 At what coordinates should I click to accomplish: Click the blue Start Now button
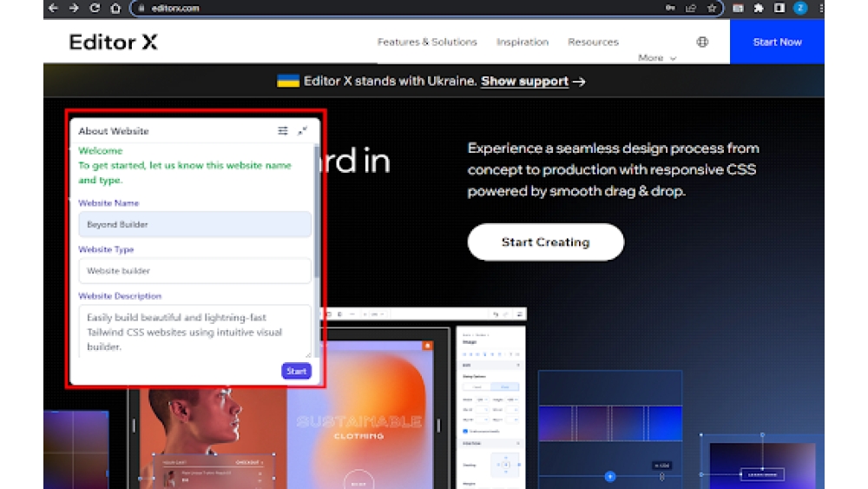[x=777, y=42]
